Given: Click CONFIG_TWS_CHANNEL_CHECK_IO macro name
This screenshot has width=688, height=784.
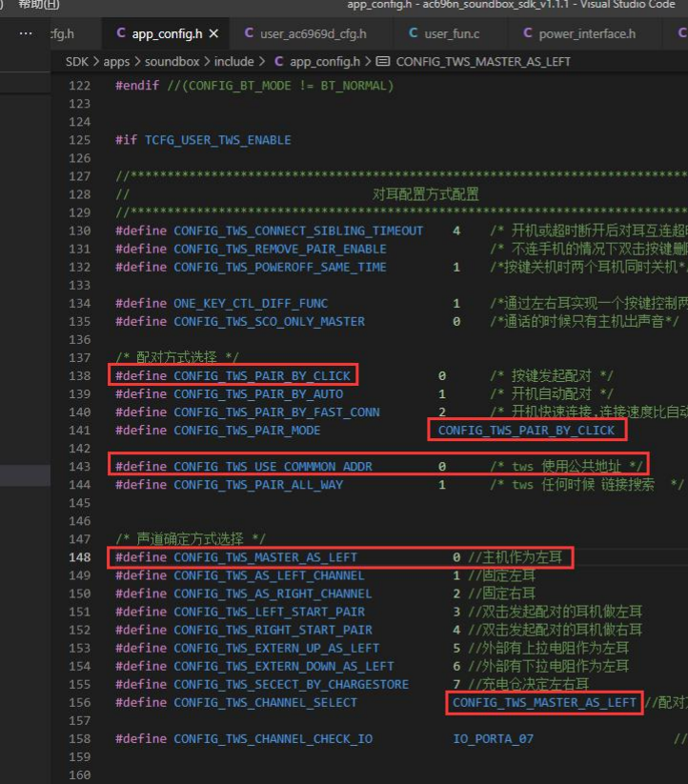Looking at the screenshot, I should tap(273, 738).
